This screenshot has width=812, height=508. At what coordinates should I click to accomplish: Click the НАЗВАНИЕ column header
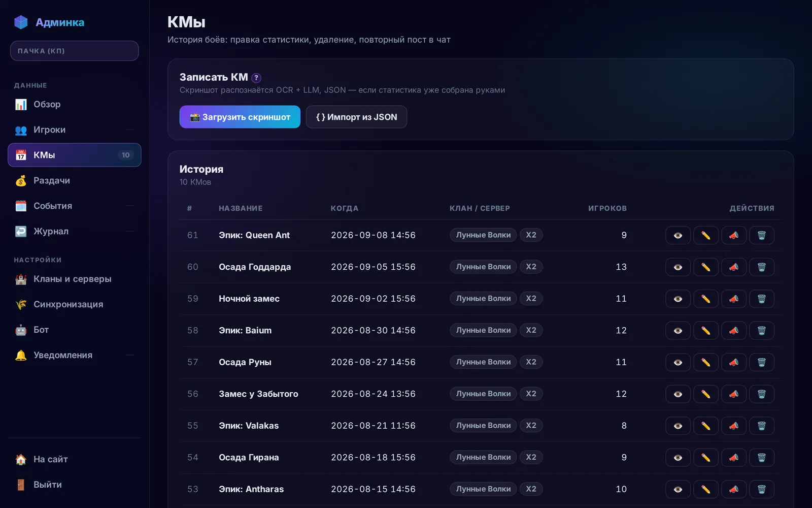(x=241, y=208)
